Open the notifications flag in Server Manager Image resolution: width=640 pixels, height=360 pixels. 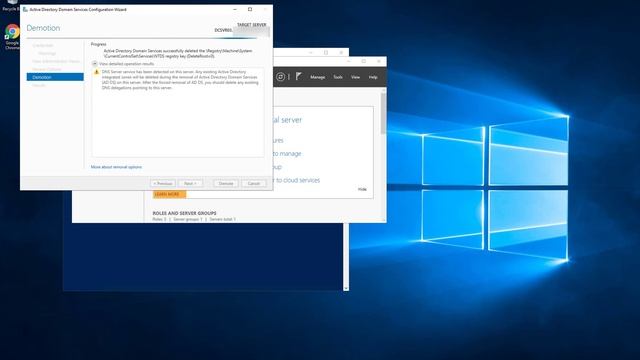tap(299, 76)
